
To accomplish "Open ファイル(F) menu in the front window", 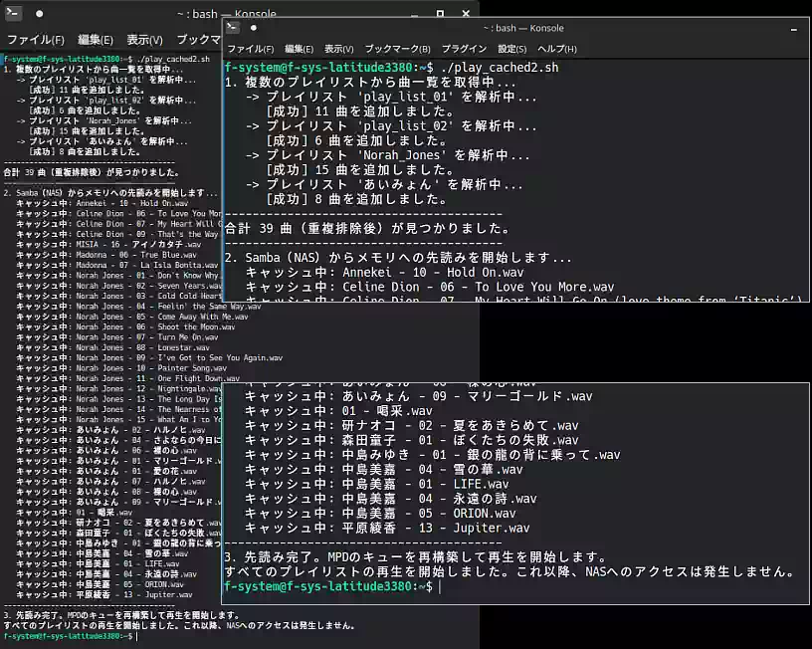I will (x=251, y=49).
